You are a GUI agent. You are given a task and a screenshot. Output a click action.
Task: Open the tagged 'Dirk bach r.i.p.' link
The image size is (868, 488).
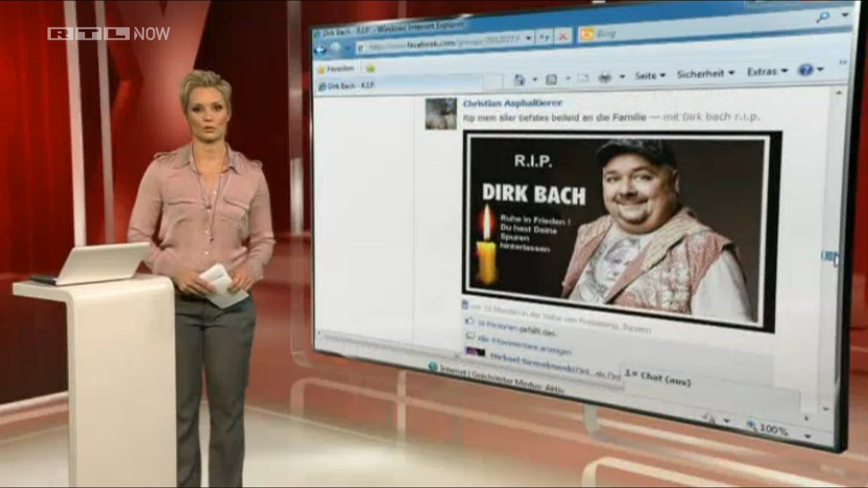click(x=721, y=117)
